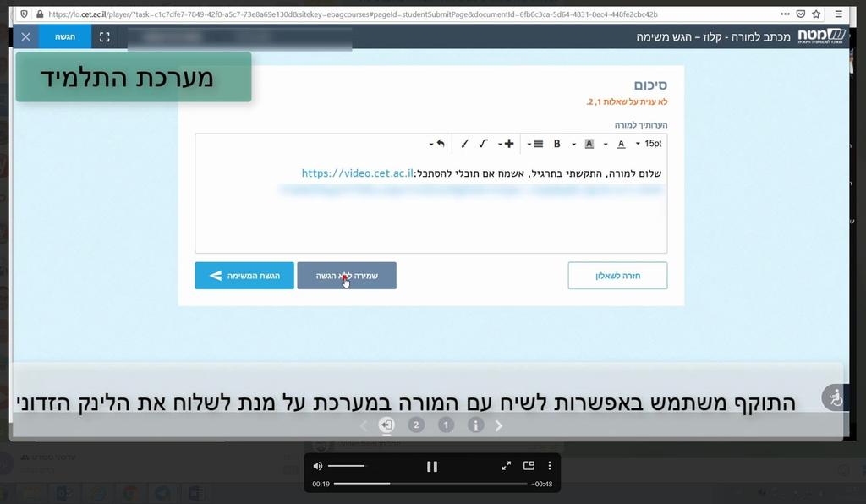Select the submit page navigation icon
The image size is (866, 504).
tap(386, 425)
